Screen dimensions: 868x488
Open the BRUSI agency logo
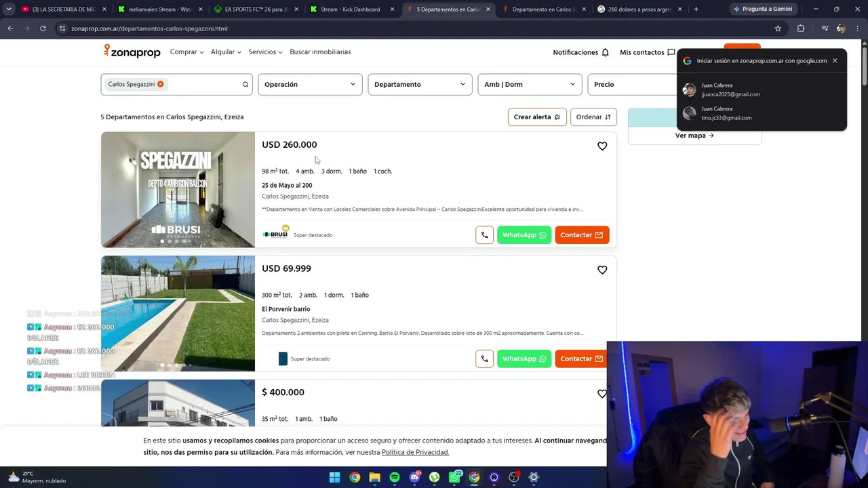click(x=275, y=234)
